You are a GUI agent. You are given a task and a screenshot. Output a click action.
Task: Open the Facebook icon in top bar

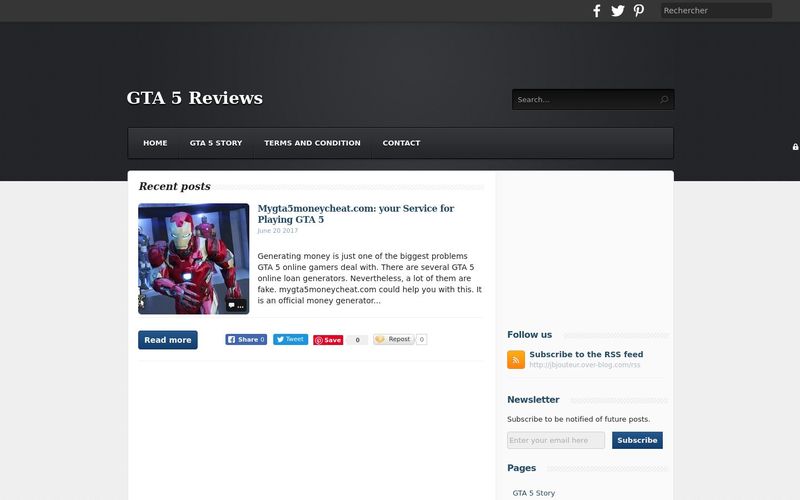point(596,11)
